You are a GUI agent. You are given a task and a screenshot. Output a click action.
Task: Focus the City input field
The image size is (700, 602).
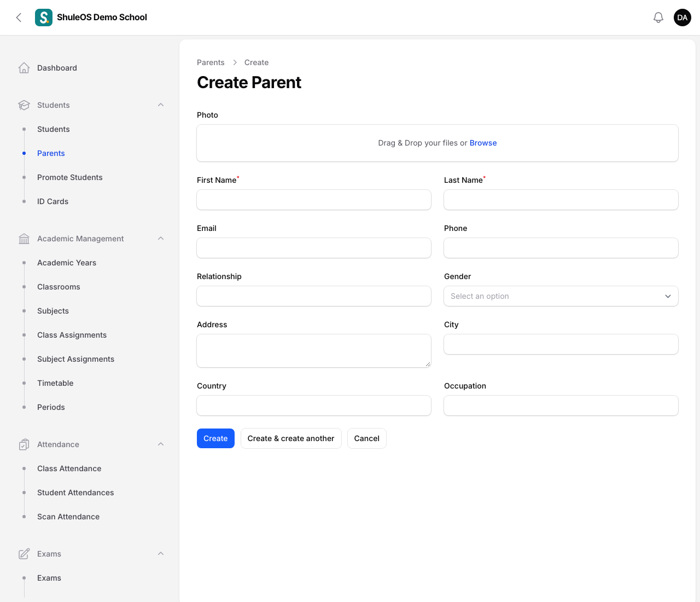(x=561, y=344)
